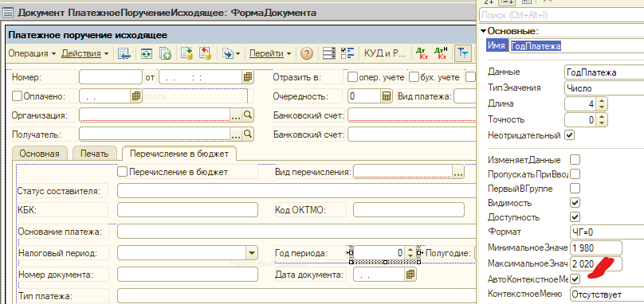
Task: Click the green-arrows refresh toolbar icon
Action: (147, 53)
